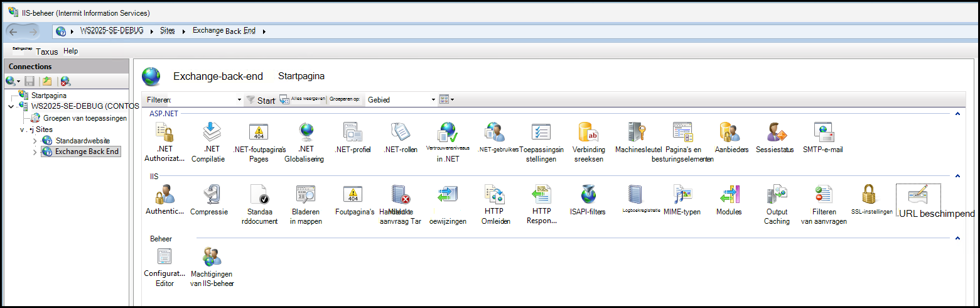The width and height of the screenshot is (980, 308).
Task: Click the Connections save icon
Action: pos(30,81)
